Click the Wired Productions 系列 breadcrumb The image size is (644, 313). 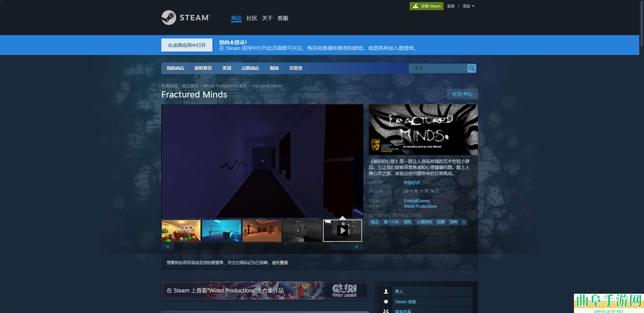(225, 86)
